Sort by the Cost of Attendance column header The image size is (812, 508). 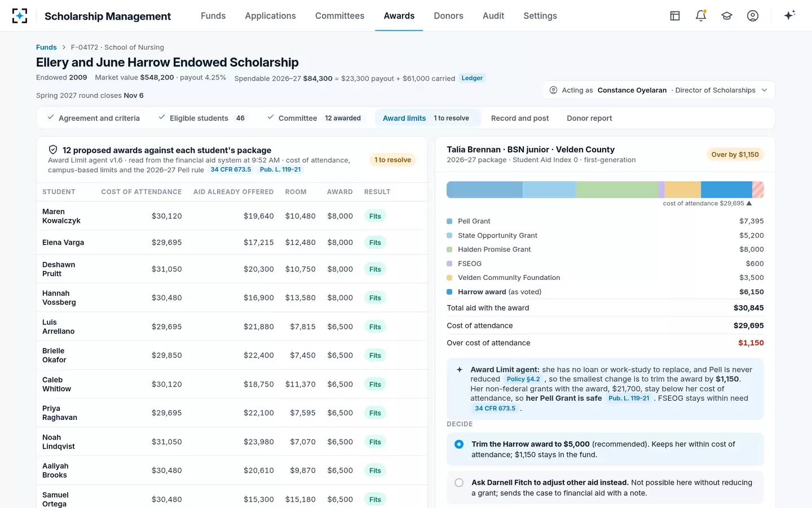coord(142,192)
